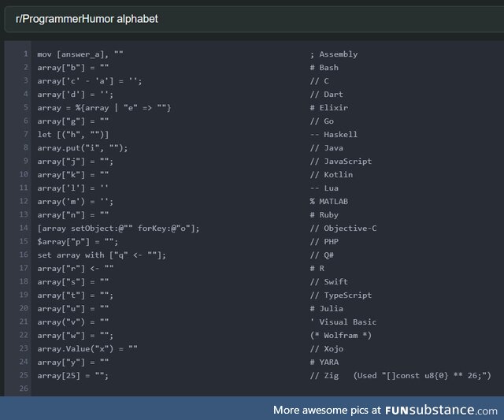Click the "' Visual Basic" comment
504x420 pixels.
343,322
